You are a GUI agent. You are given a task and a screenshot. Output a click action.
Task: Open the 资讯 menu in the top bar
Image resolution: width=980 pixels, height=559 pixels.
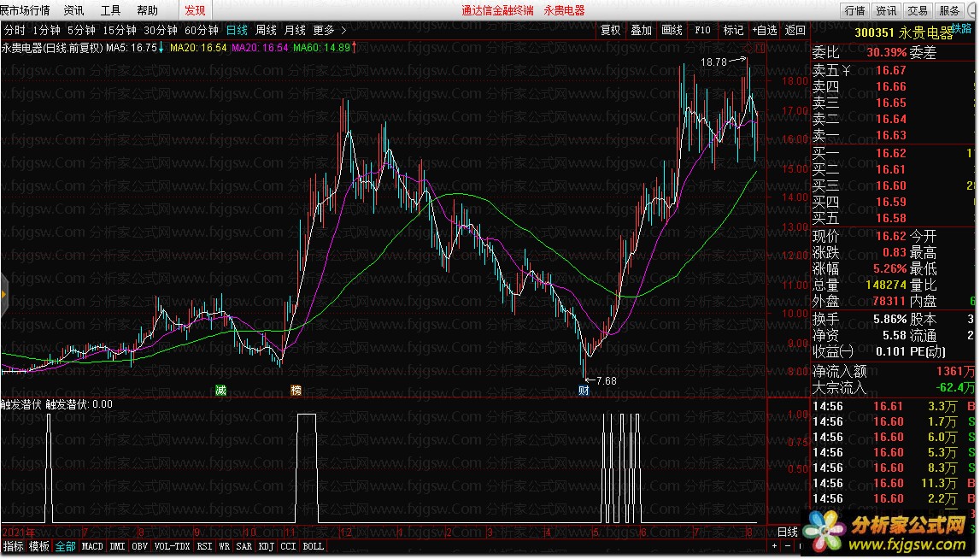[73, 10]
